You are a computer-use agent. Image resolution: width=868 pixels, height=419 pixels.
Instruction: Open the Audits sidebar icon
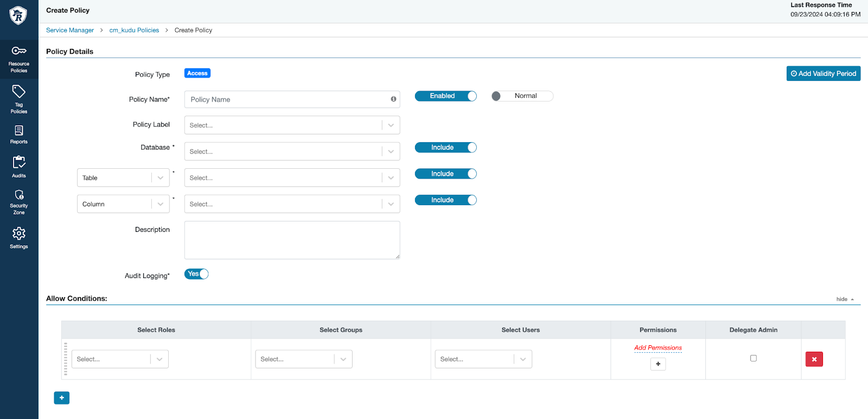pos(19,167)
